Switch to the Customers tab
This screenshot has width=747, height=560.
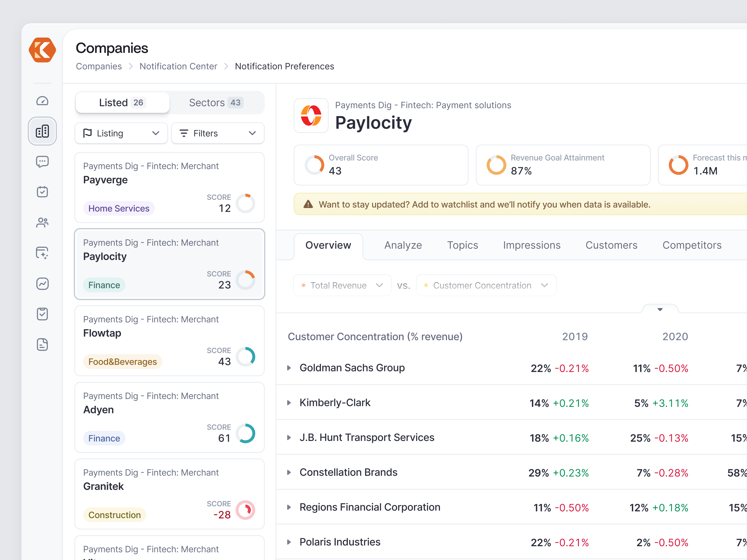(612, 245)
